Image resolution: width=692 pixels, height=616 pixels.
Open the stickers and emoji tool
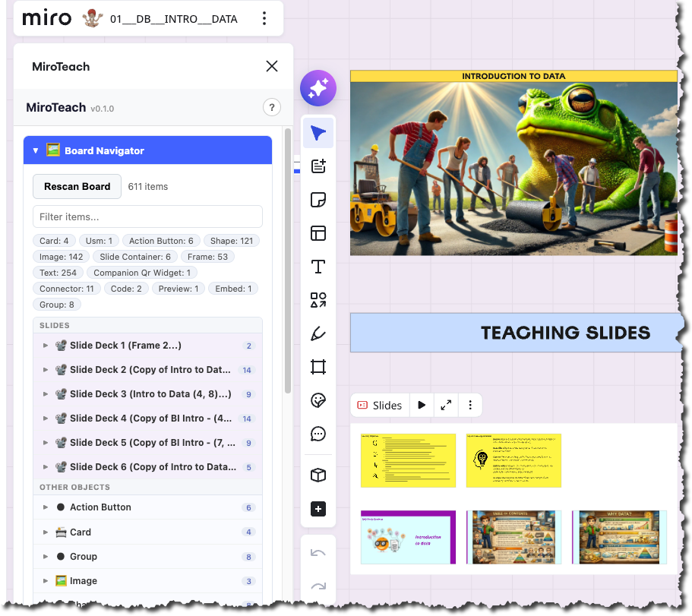(318, 400)
